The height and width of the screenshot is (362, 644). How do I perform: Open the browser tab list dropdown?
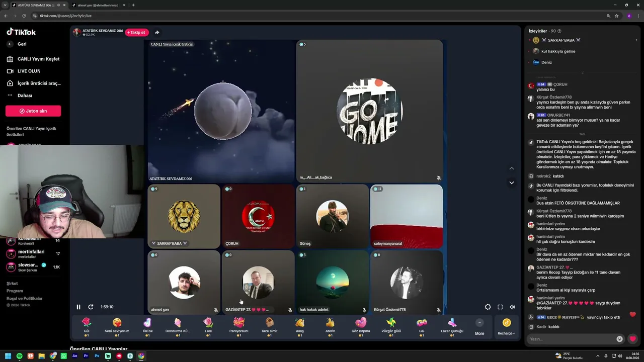pyautogui.click(x=5, y=5)
